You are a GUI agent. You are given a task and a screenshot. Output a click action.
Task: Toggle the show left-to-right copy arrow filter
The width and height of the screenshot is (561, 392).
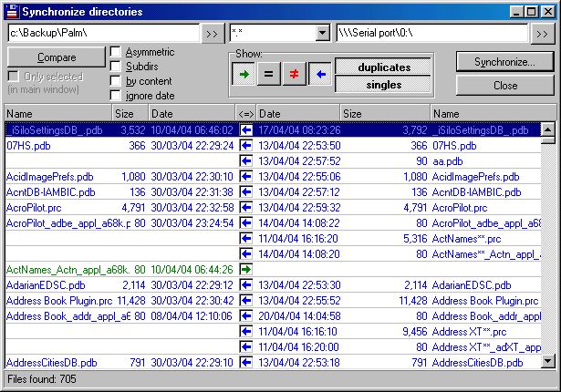[x=244, y=74]
